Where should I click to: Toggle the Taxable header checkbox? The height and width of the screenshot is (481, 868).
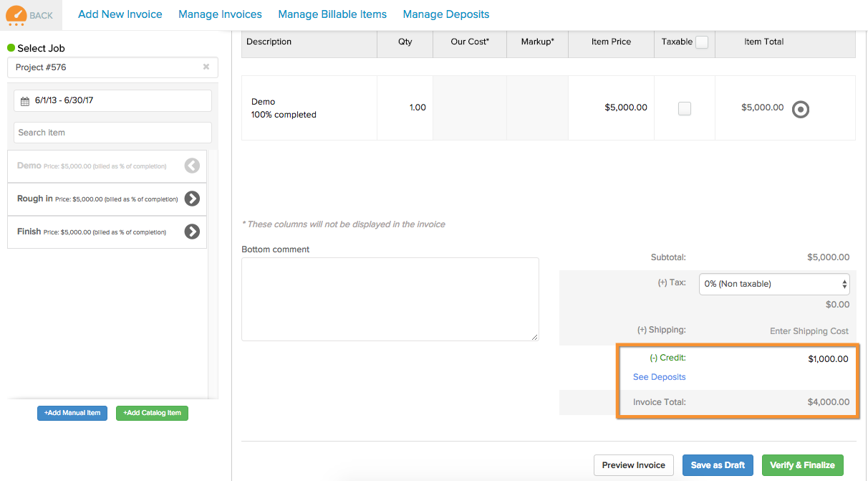tap(702, 42)
